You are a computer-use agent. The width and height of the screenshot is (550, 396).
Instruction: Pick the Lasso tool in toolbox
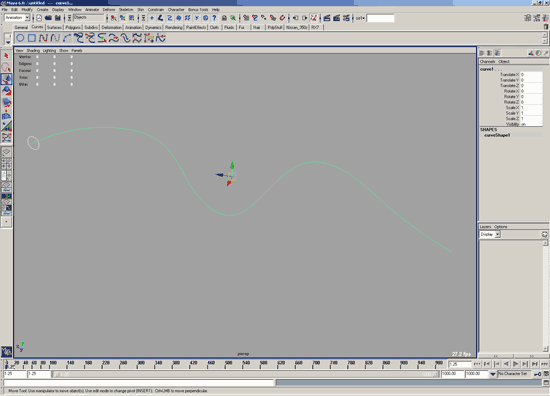(x=6, y=67)
